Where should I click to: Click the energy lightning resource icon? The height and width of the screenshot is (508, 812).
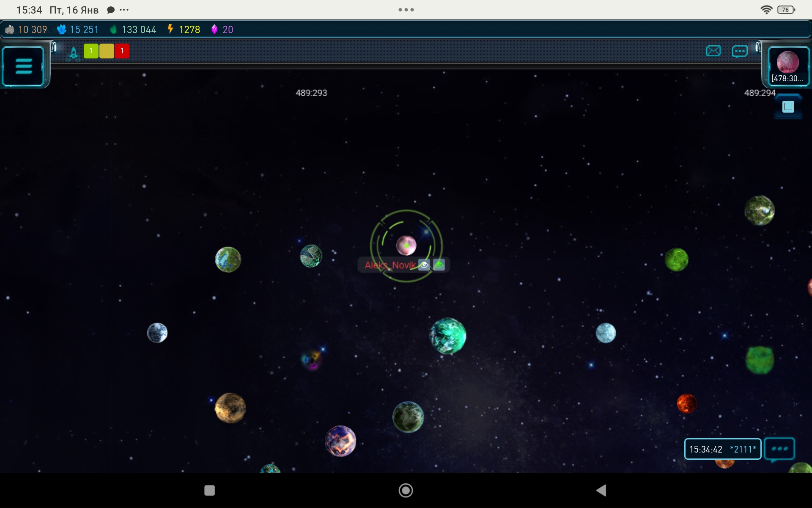coord(170,29)
